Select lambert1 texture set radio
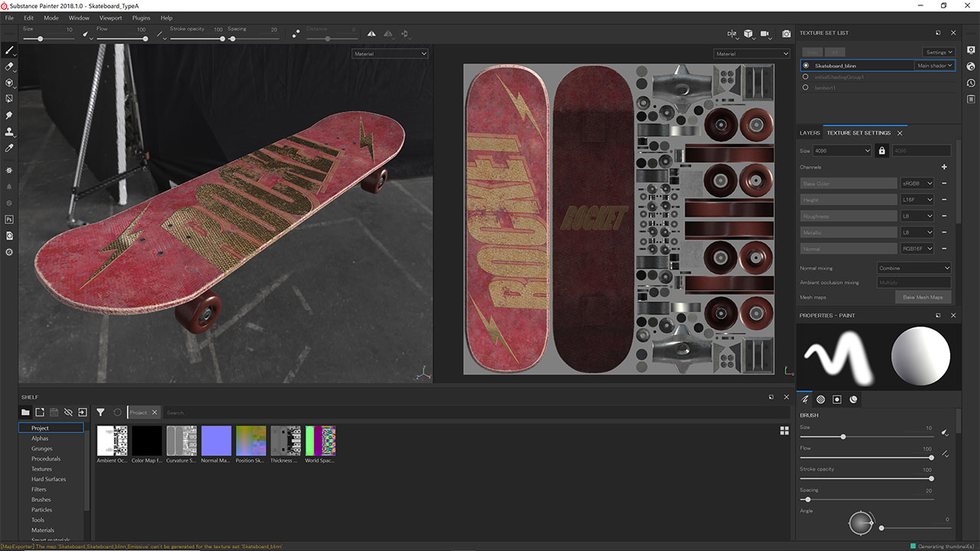 pos(805,87)
